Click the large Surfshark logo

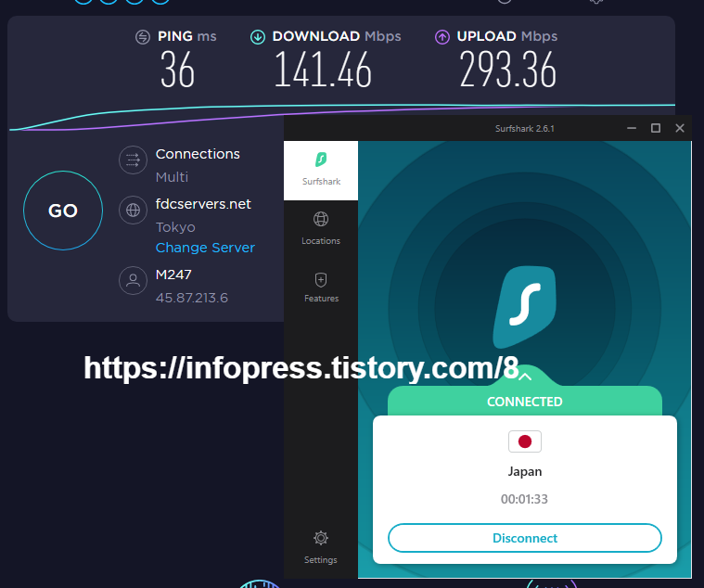pyautogui.click(x=525, y=308)
